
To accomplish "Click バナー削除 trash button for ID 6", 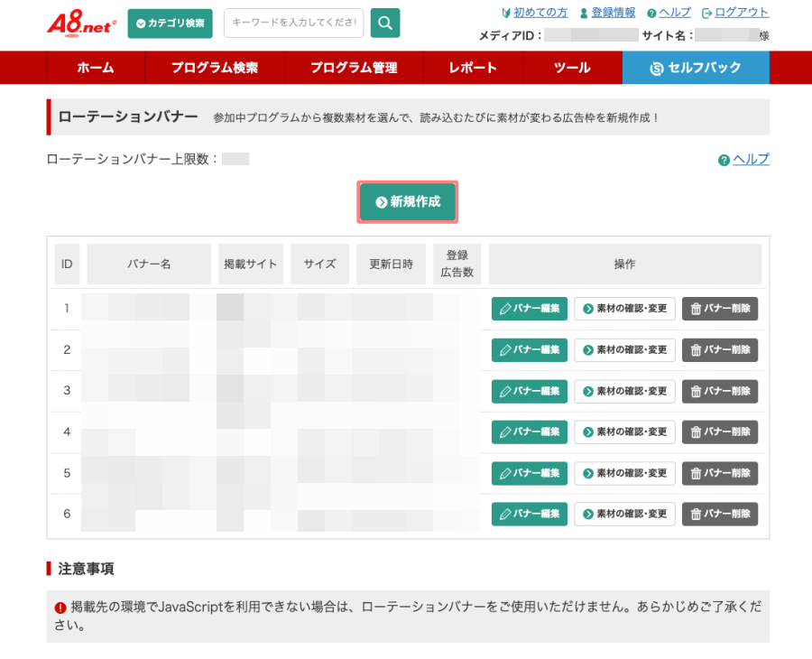I will 719,515.
